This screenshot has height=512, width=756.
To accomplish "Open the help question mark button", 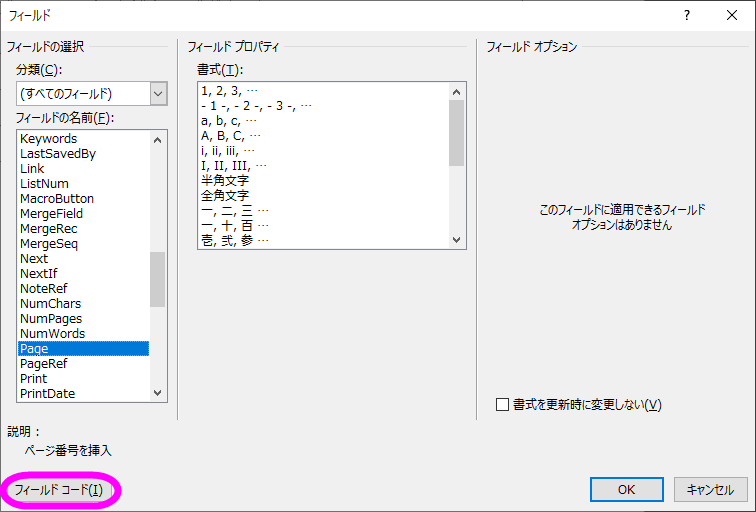I will pyautogui.click(x=687, y=15).
